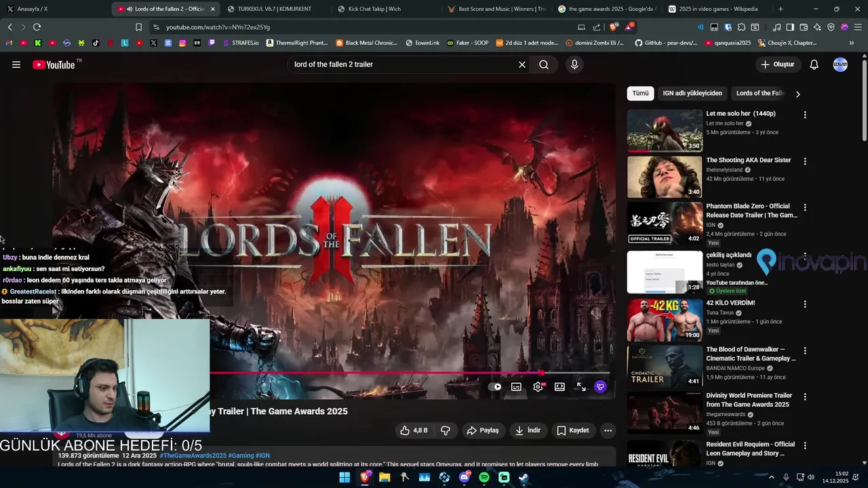Like the video (4,8 B)
Image resolution: width=868 pixels, height=488 pixels.
click(x=414, y=430)
